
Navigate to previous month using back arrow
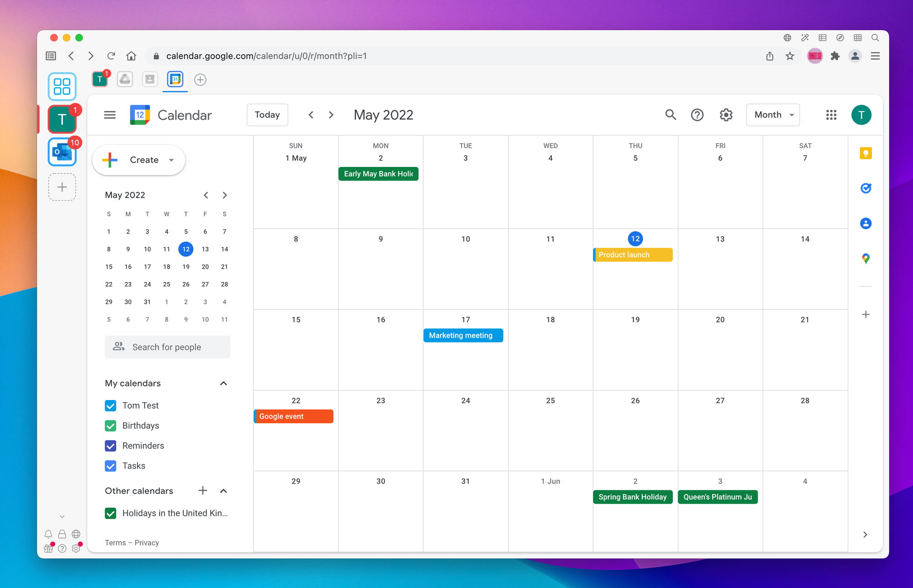click(x=310, y=114)
